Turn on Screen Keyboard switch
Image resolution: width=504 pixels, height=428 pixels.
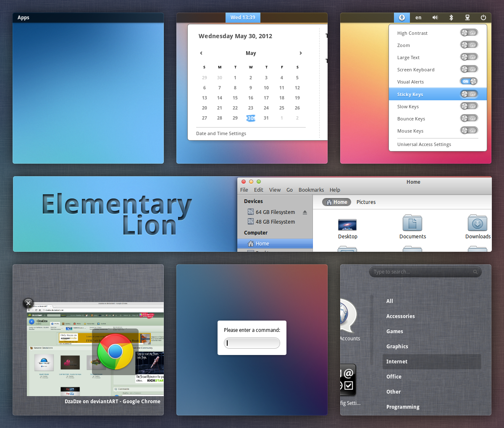click(x=469, y=69)
